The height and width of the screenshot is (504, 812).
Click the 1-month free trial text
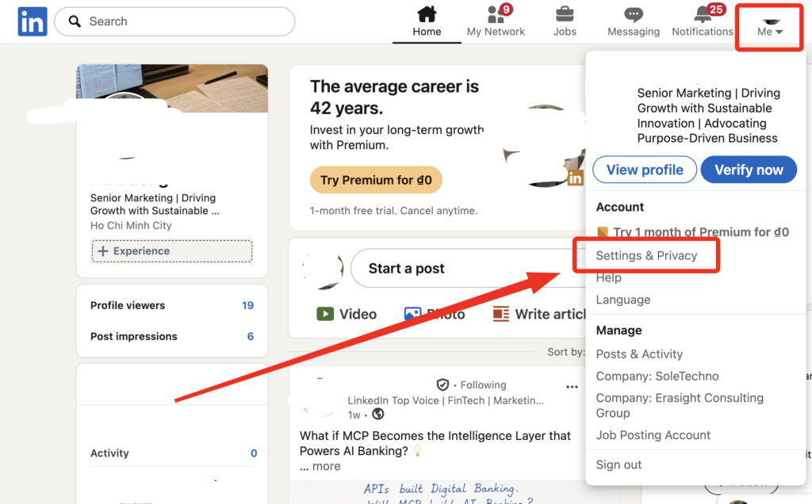coord(393,211)
